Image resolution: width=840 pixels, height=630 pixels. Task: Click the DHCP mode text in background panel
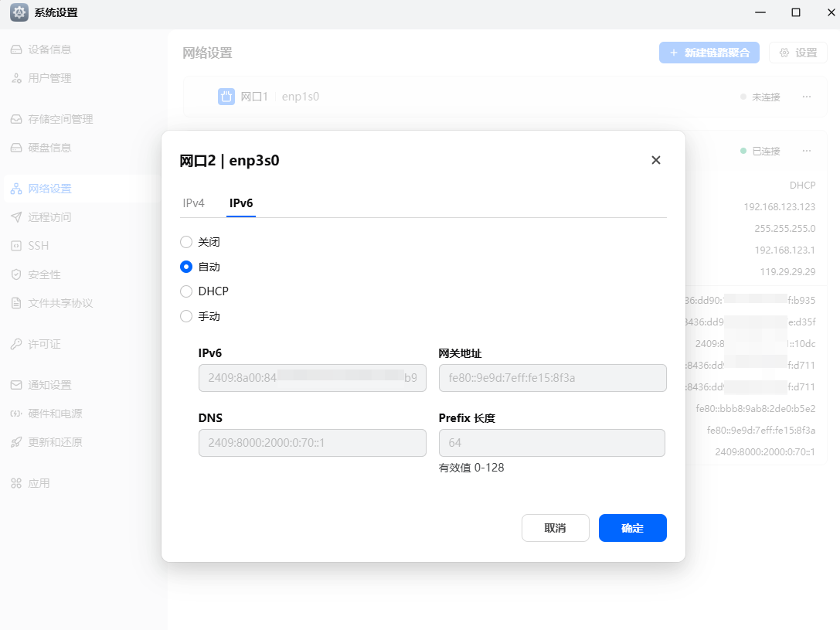[802, 186]
